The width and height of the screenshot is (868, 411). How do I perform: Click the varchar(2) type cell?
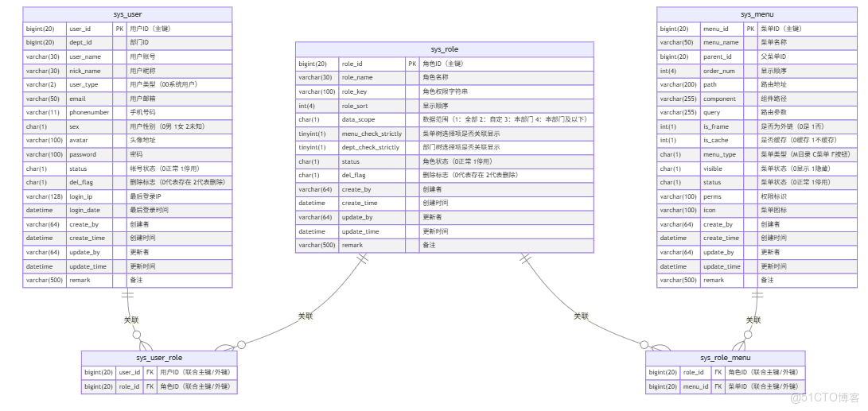point(45,84)
